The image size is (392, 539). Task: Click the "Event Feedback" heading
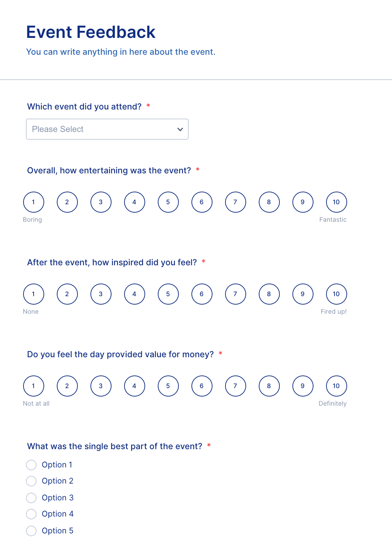point(90,32)
